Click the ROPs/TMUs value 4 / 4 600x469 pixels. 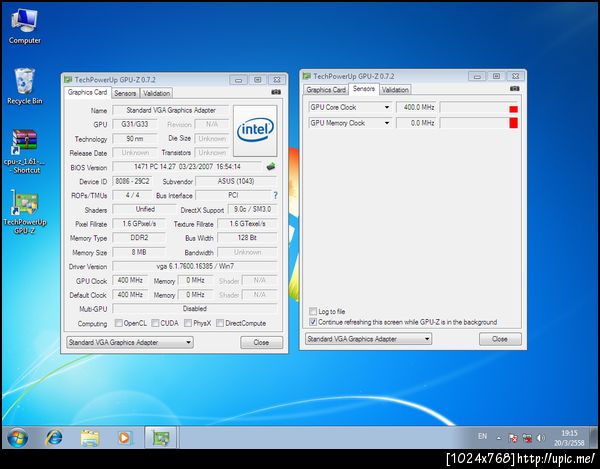coord(132,195)
